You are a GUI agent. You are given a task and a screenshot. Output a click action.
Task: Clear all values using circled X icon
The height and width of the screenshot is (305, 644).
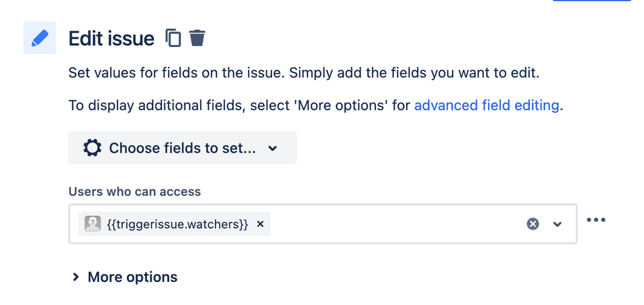click(x=532, y=224)
